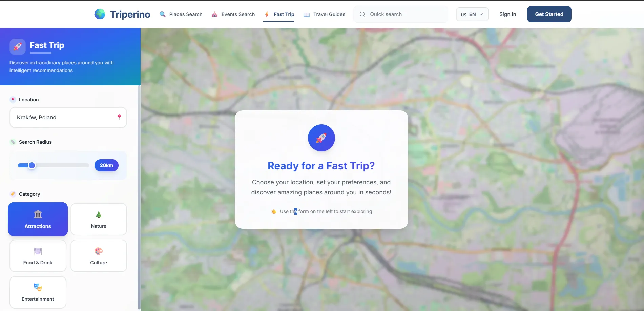Deselect the Attractions category

[x=38, y=219]
